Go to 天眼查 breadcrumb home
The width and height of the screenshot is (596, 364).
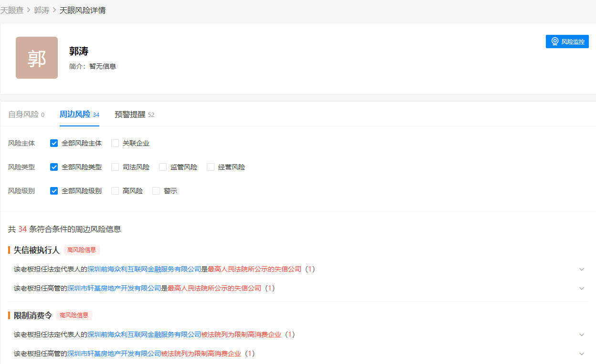coord(12,10)
